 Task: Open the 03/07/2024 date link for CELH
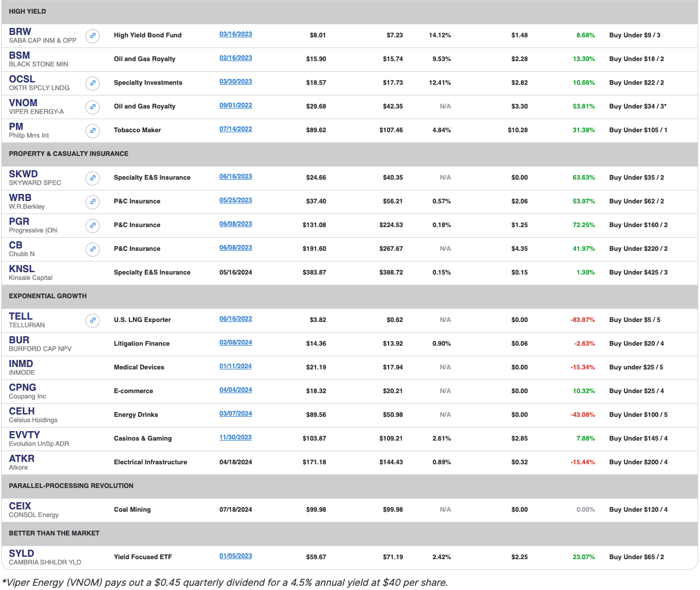(236, 413)
